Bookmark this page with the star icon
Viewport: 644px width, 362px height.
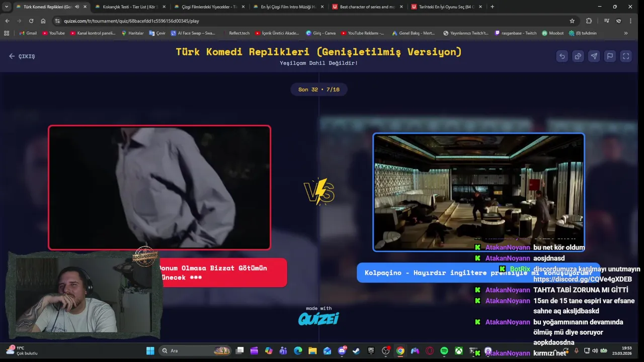572,21
